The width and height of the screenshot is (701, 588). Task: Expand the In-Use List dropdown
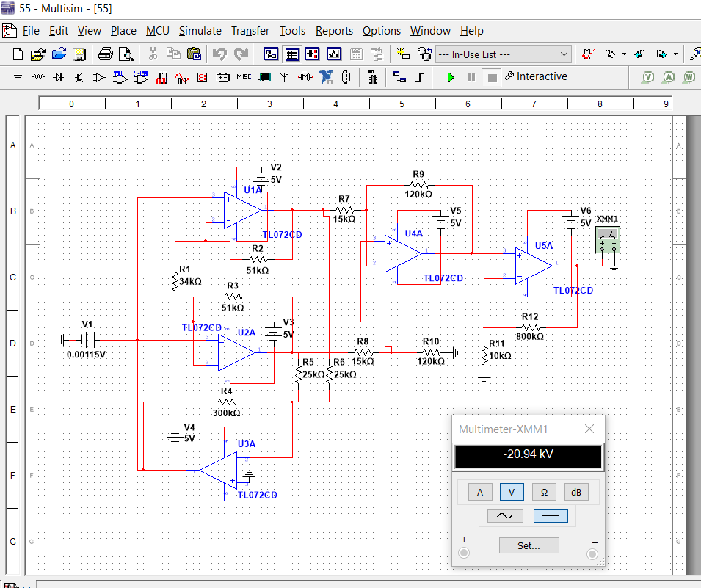564,54
